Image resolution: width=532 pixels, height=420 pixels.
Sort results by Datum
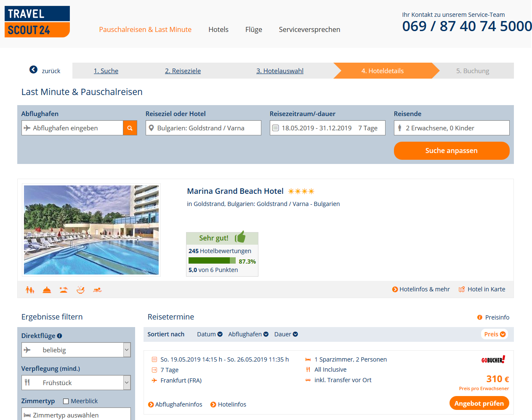[x=210, y=334]
